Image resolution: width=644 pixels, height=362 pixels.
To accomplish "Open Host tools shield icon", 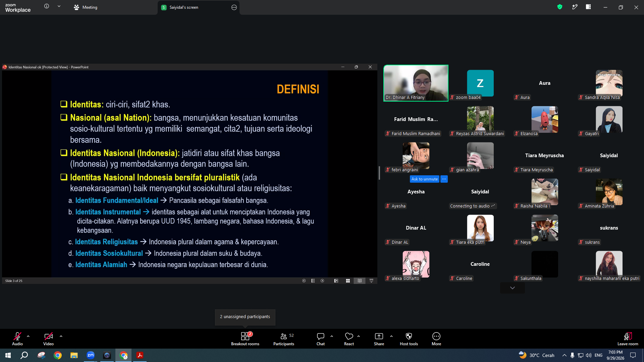I will click(x=409, y=336).
